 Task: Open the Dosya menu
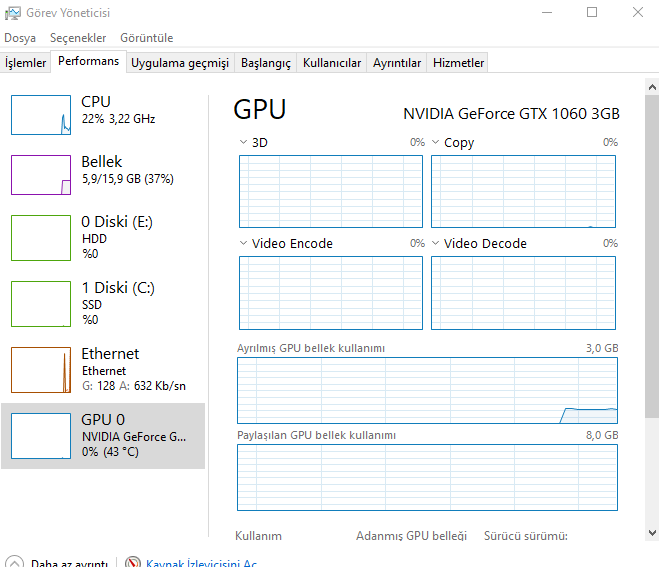[20, 38]
